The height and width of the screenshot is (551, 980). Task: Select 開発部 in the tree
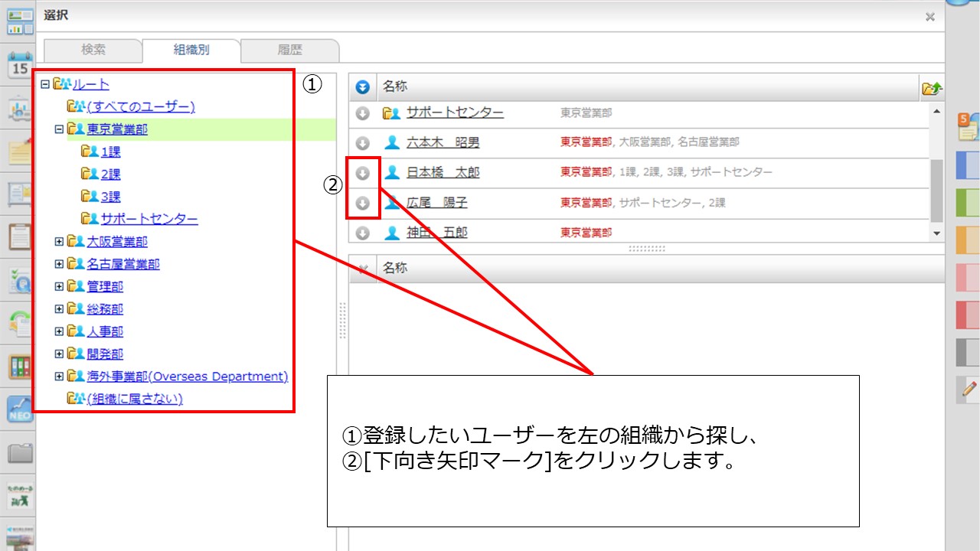click(105, 354)
